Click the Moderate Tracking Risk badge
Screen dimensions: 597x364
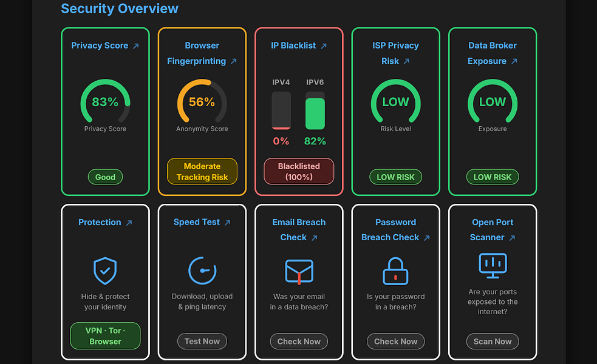coord(202,172)
